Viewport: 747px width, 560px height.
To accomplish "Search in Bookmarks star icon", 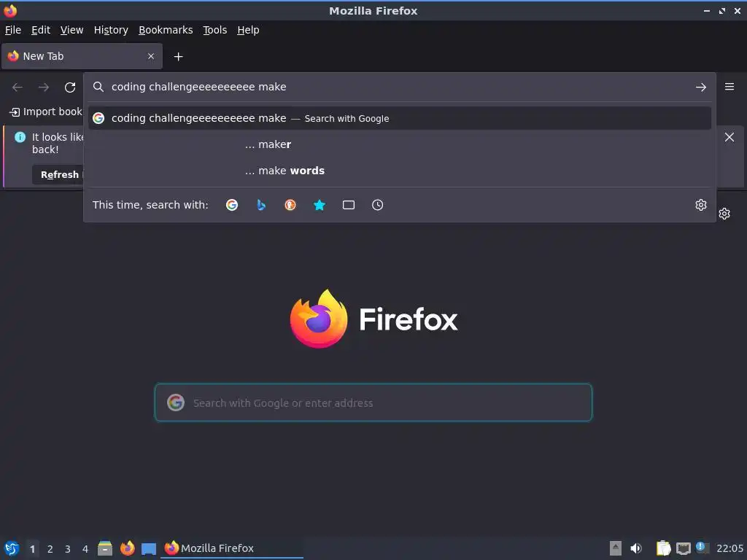I will click(320, 205).
